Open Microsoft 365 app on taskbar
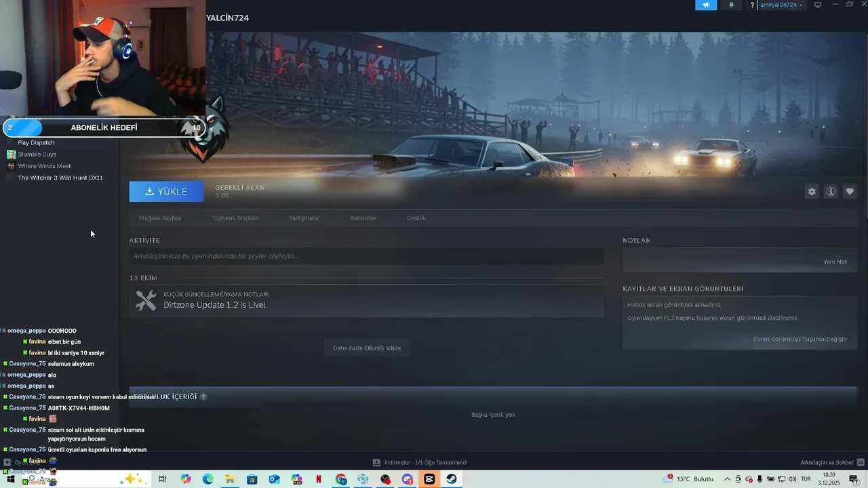This screenshot has height=488, width=868. (296, 479)
